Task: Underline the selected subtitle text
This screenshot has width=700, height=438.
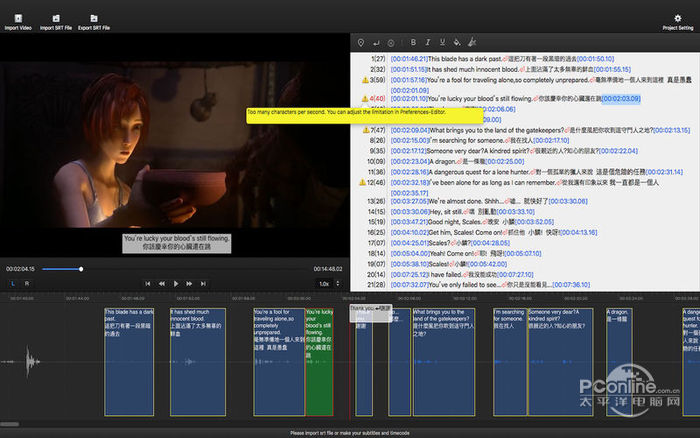Action: 441,42
